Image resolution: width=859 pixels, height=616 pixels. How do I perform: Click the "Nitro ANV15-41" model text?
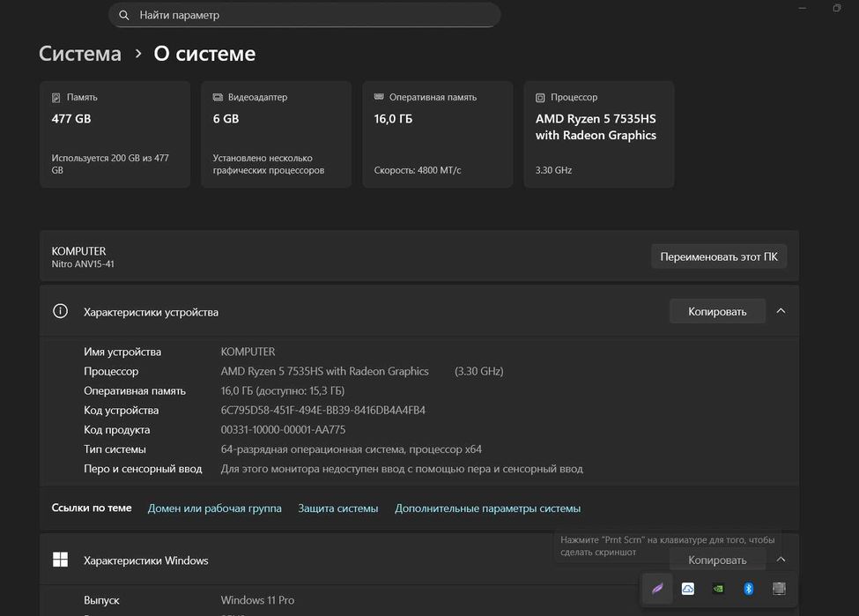tap(83, 264)
